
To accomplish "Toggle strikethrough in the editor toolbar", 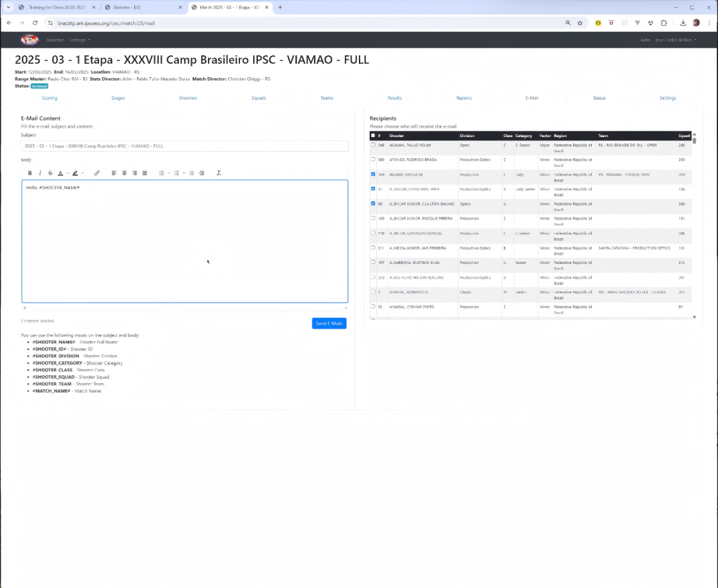I will tap(50, 173).
